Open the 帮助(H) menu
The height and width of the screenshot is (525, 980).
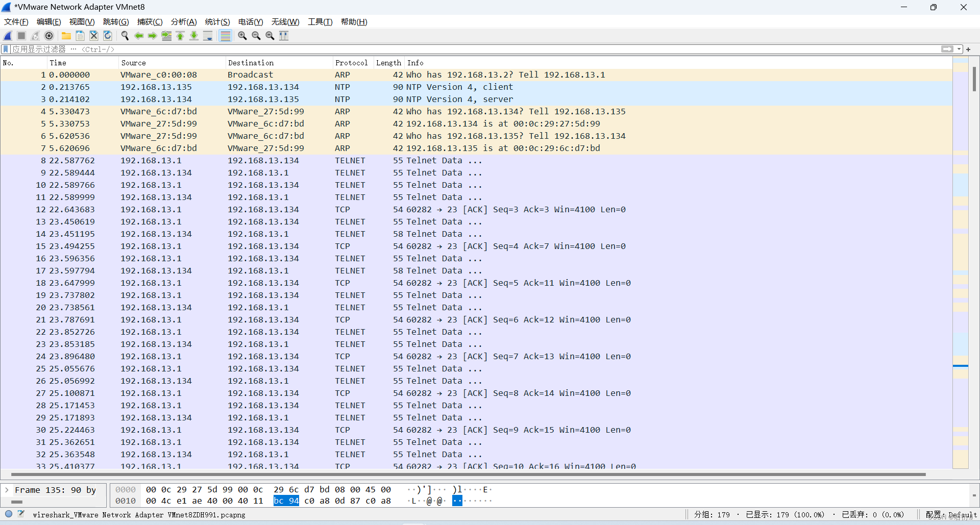[x=354, y=22]
